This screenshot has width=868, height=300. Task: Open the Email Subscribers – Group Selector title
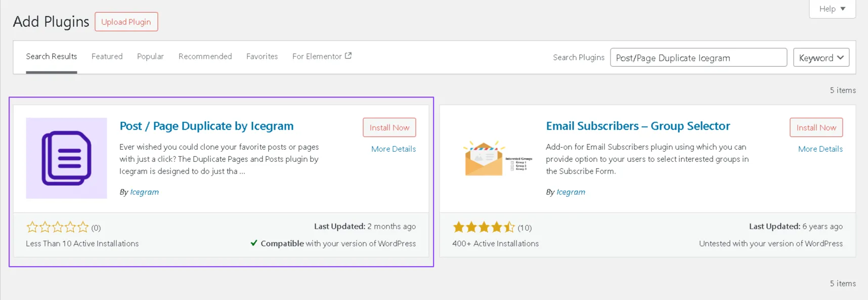pyautogui.click(x=638, y=126)
